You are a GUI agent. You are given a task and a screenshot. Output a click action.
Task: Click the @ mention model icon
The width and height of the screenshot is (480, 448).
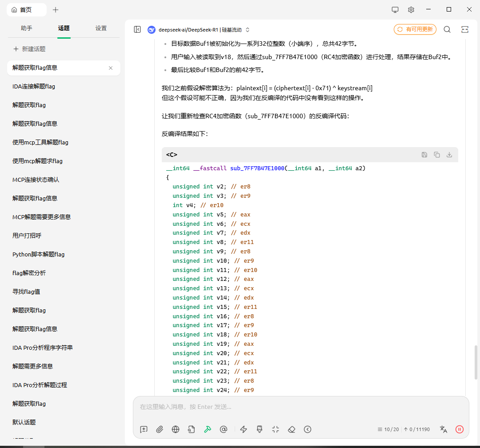point(224,429)
